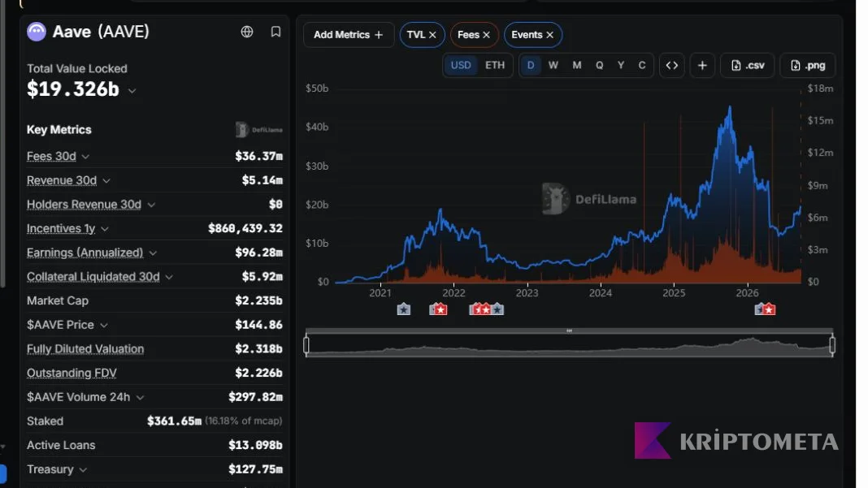Grab the right handle of chart range slider
Image resolution: width=868 pixels, height=488 pixels.
click(x=832, y=345)
